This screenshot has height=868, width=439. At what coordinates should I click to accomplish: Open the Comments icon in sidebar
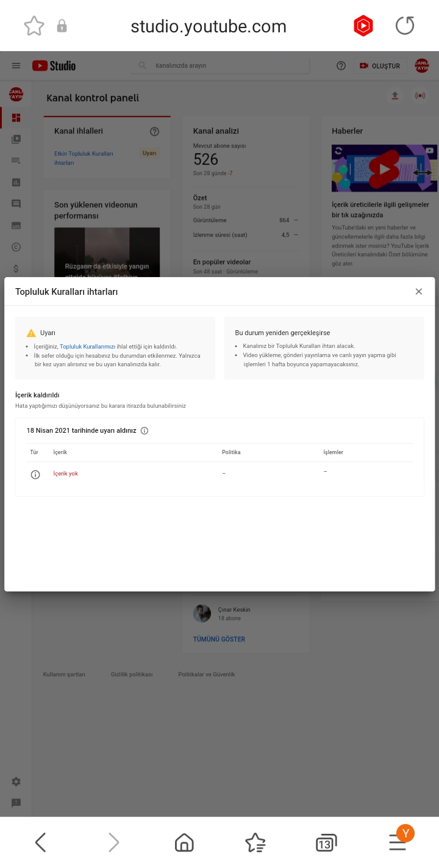click(x=16, y=204)
